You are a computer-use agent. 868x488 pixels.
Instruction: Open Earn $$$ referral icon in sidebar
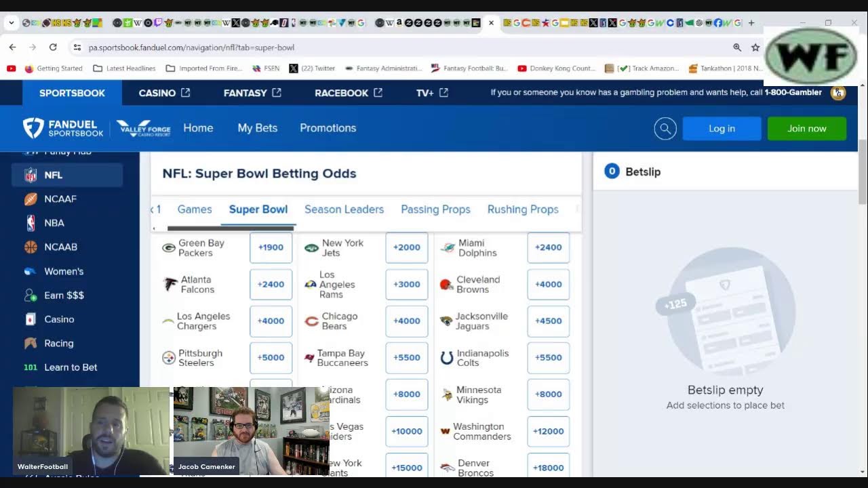(31, 296)
